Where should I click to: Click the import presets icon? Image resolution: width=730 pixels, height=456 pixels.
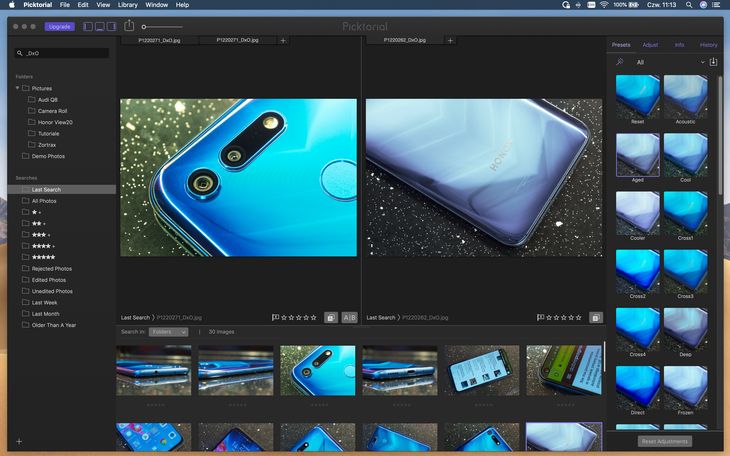point(713,62)
